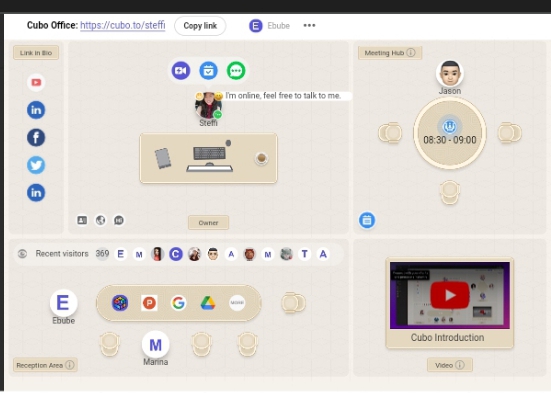Click the 369 visitor count badge
551x398 pixels.
click(102, 254)
